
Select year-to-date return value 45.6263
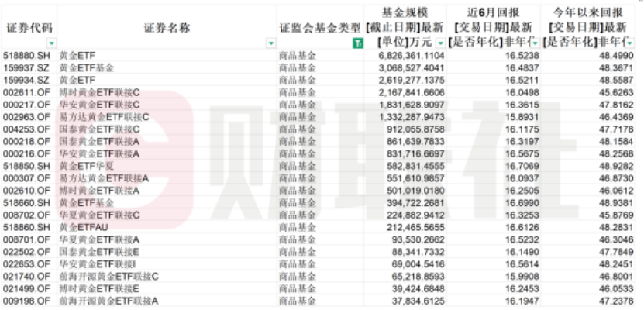click(x=616, y=92)
